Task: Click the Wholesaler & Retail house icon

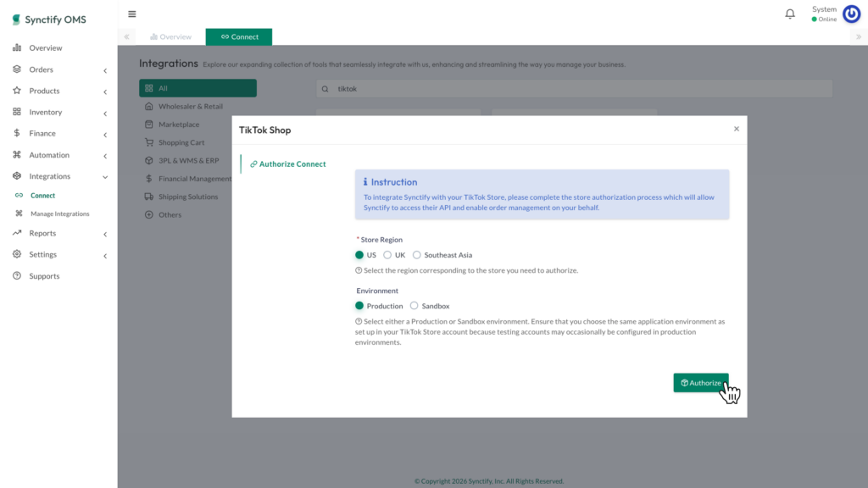Action: 149,106
